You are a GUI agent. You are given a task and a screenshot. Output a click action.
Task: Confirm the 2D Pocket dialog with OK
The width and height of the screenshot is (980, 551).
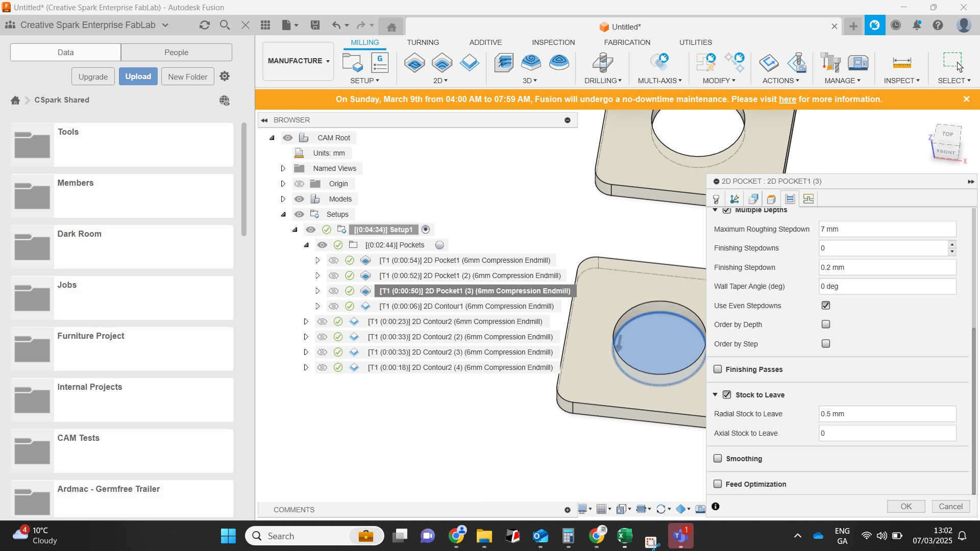pos(906,506)
